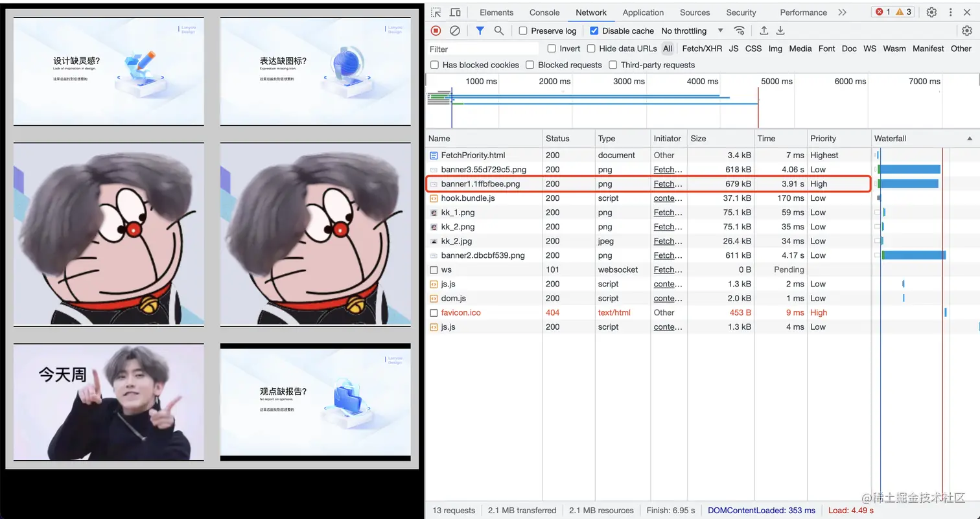
Task: Toggle the Waterfall sort arrow
Action: pos(970,139)
